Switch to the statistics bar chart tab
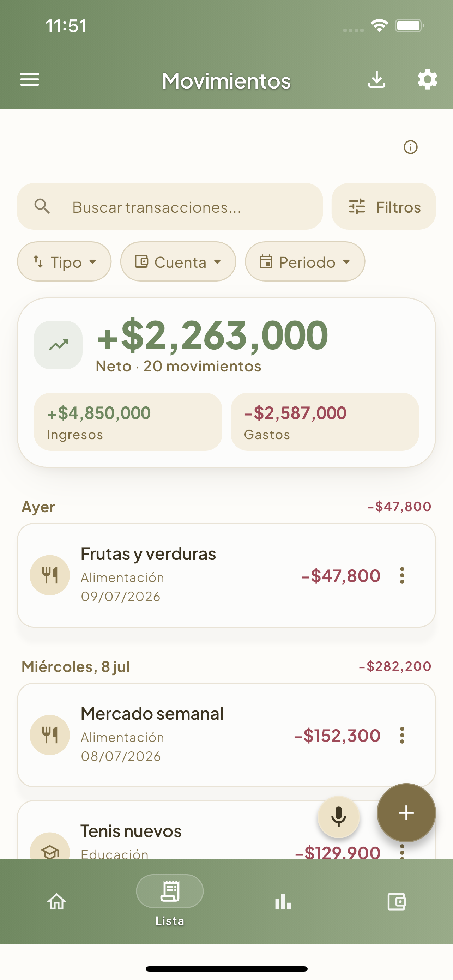Image resolution: width=453 pixels, height=980 pixels. click(283, 901)
